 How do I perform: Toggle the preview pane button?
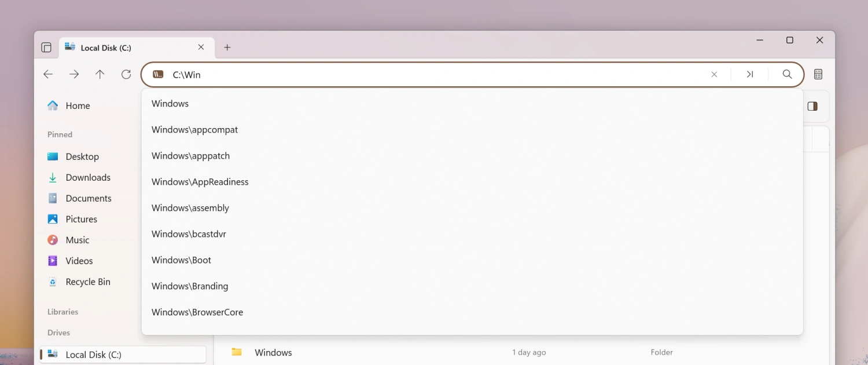coord(812,106)
